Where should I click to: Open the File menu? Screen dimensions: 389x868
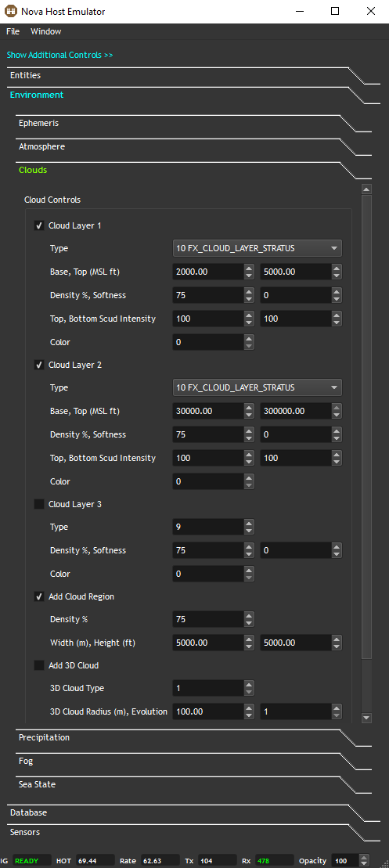click(x=13, y=31)
